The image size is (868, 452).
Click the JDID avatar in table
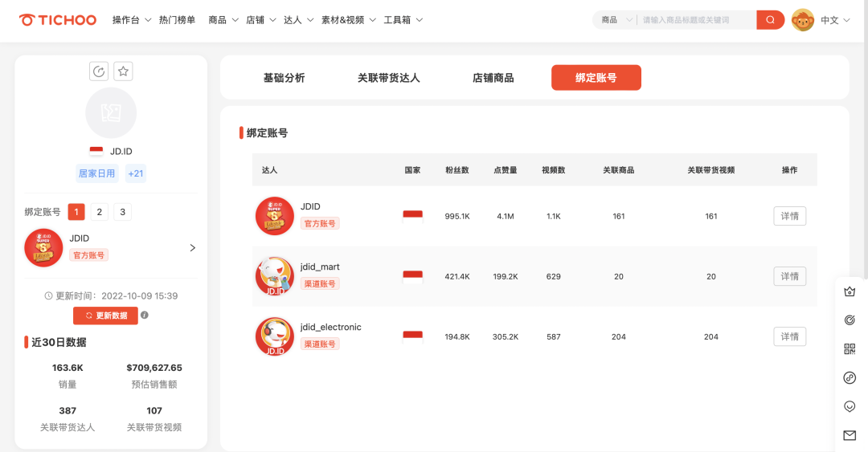[275, 216]
